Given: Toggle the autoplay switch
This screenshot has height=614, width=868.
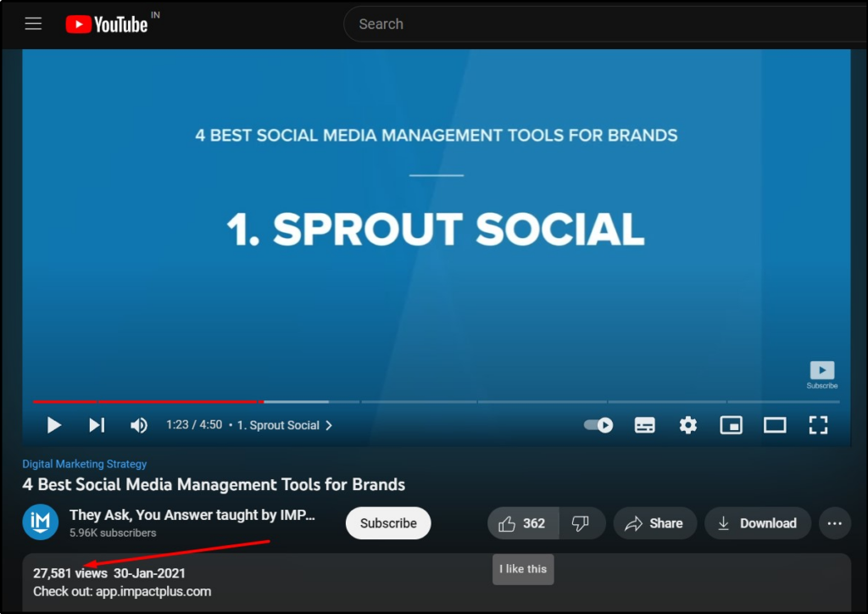Looking at the screenshot, I should coord(599,425).
